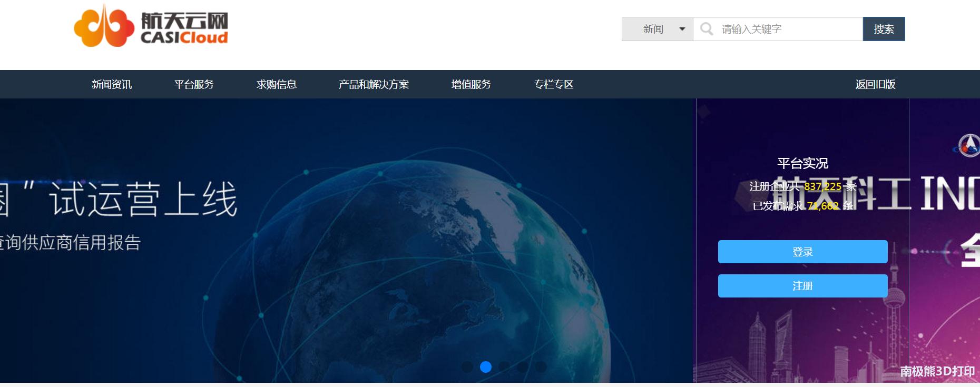
Task: Open the 新闻 search category dropdown
Action: tap(658, 29)
